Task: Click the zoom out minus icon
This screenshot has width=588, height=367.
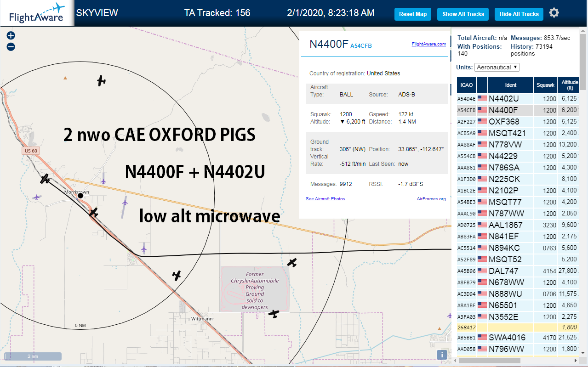Action: coord(11,46)
